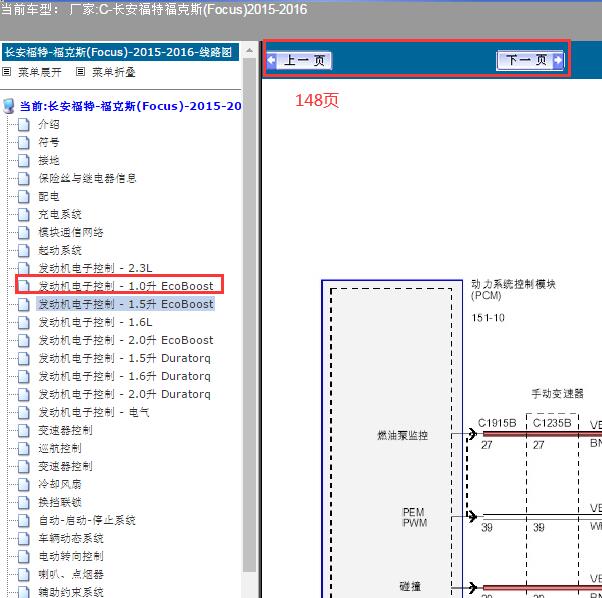The height and width of the screenshot is (598, 602).
Task: Open the 模块通信网络 tree item
Action: [71, 232]
